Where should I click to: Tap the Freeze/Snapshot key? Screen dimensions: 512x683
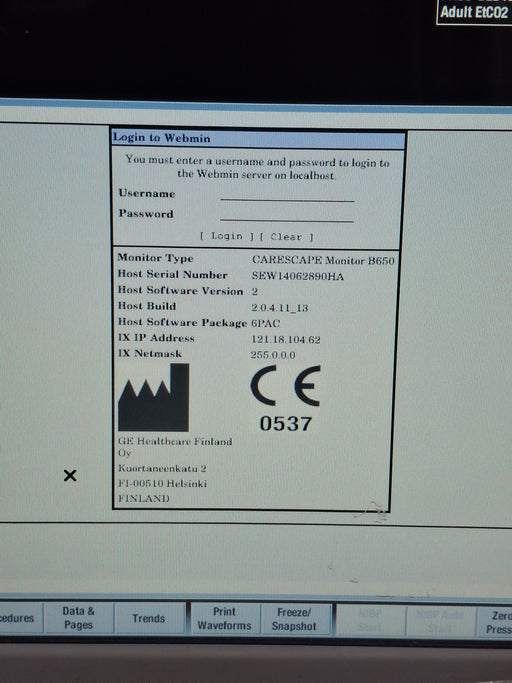294,619
